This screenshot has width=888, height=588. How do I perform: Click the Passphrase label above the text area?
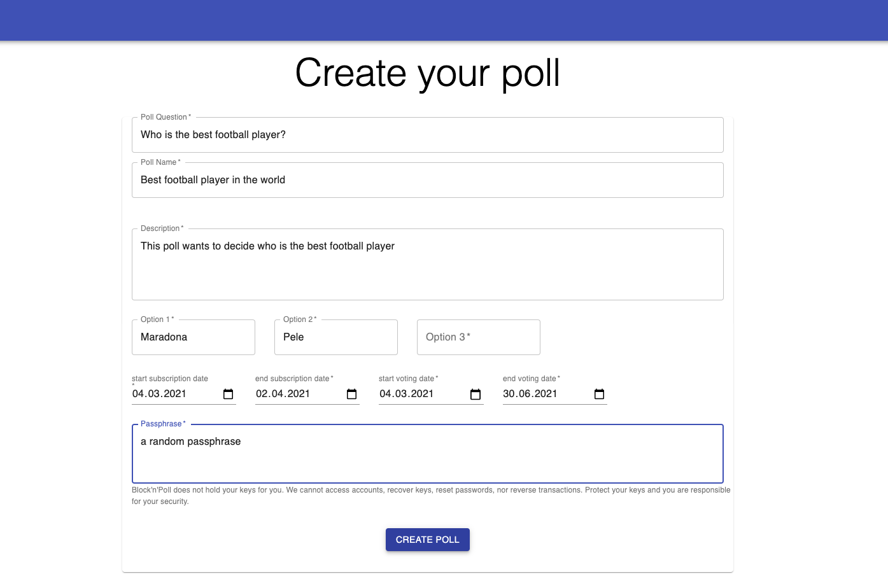(161, 424)
